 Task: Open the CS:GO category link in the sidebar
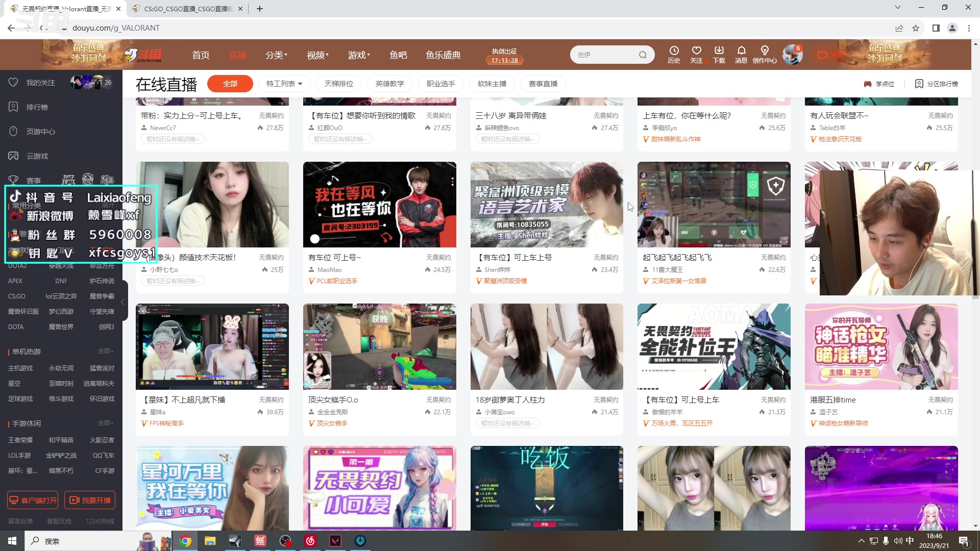click(17, 296)
